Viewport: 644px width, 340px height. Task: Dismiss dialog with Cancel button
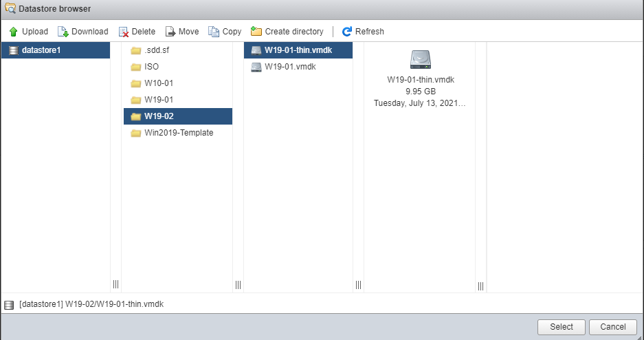(613, 327)
